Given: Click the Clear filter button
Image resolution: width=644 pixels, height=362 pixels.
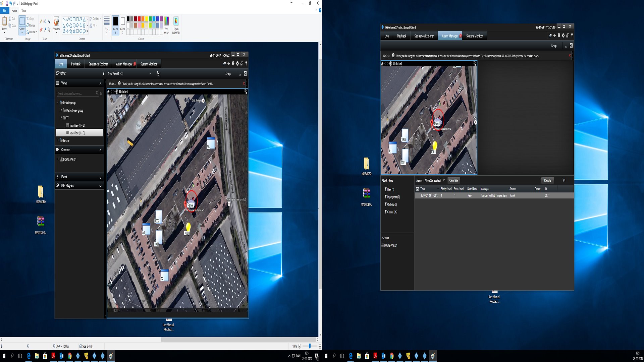Looking at the screenshot, I should tap(454, 180).
